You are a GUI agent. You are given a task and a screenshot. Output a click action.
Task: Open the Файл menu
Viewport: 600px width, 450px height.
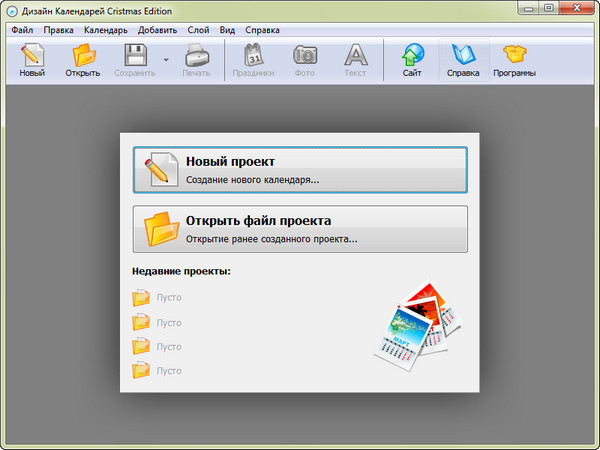22,31
